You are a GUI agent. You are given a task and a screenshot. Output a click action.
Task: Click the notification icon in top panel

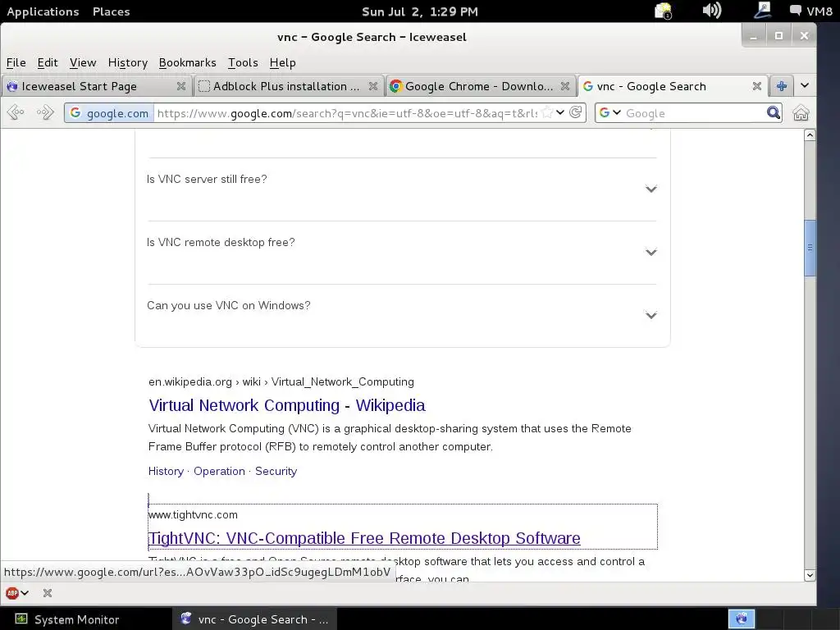coord(663,11)
